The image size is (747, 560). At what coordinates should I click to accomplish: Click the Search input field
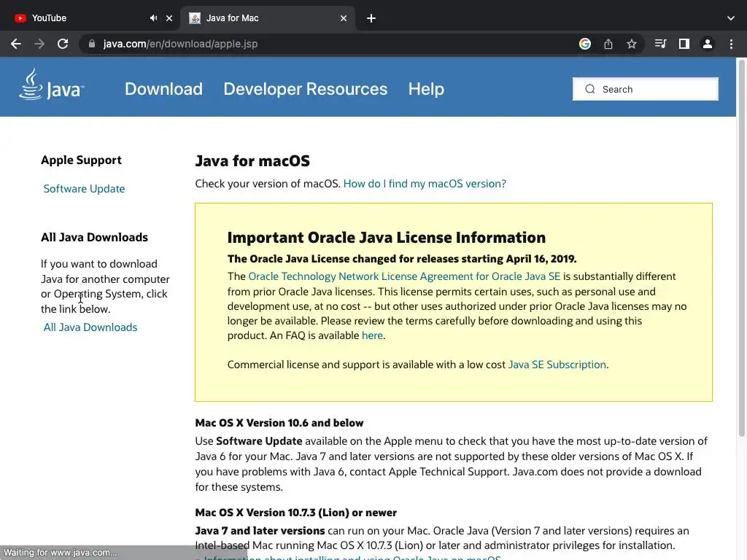pyautogui.click(x=645, y=89)
